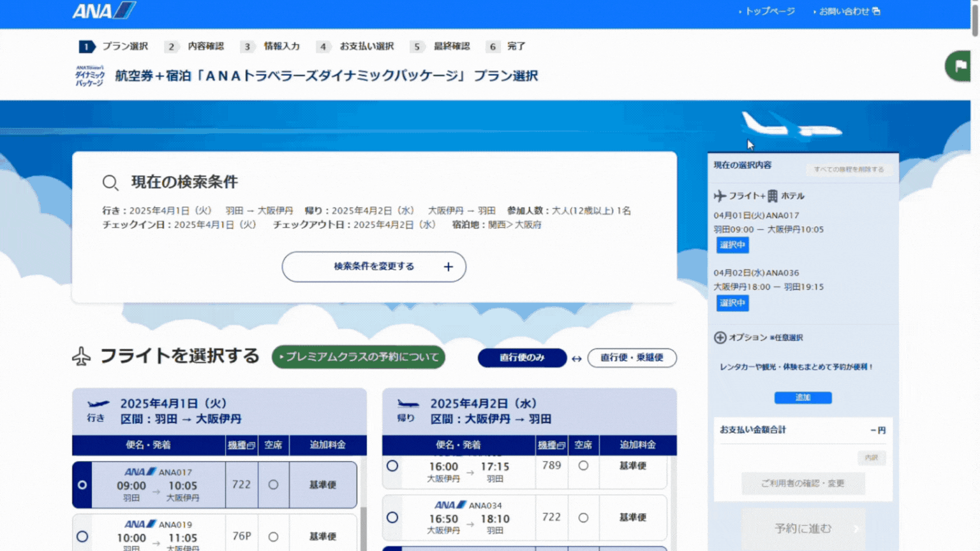This screenshot has height=551, width=980.
Task: Expand 検索条件を変更する search conditions
Action: (x=374, y=267)
